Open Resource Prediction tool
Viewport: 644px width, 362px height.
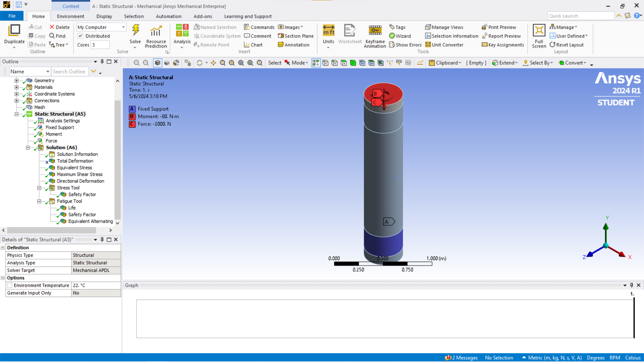tap(156, 32)
